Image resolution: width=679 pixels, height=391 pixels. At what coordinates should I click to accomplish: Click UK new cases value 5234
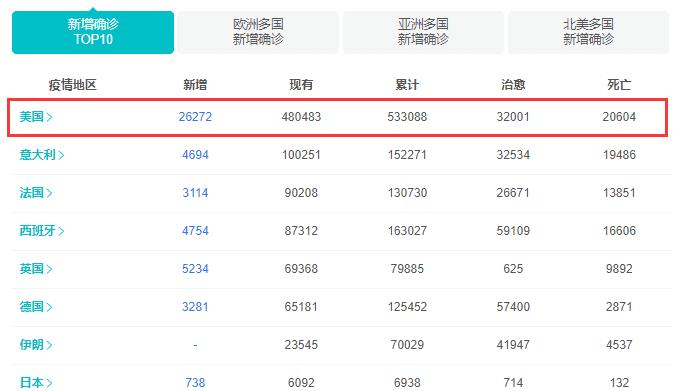click(195, 269)
